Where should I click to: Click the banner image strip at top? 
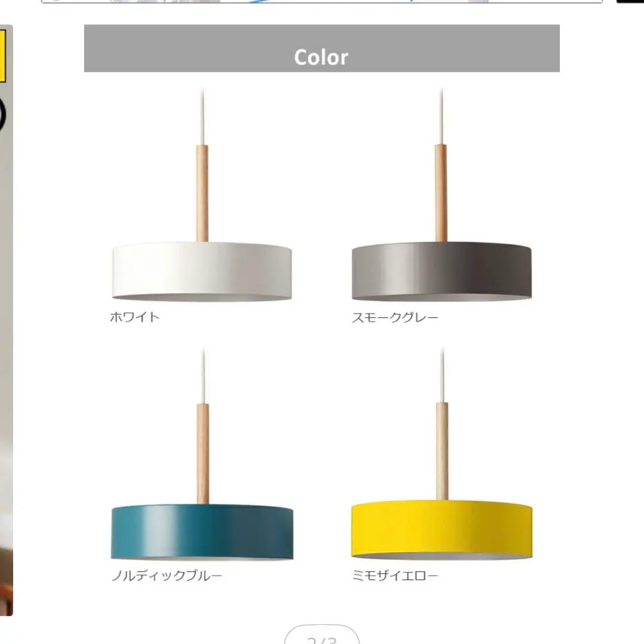[x=322, y=2]
